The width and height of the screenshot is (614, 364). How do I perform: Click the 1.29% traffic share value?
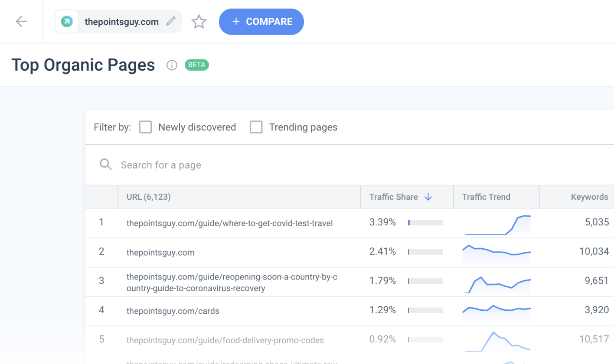[382, 310]
